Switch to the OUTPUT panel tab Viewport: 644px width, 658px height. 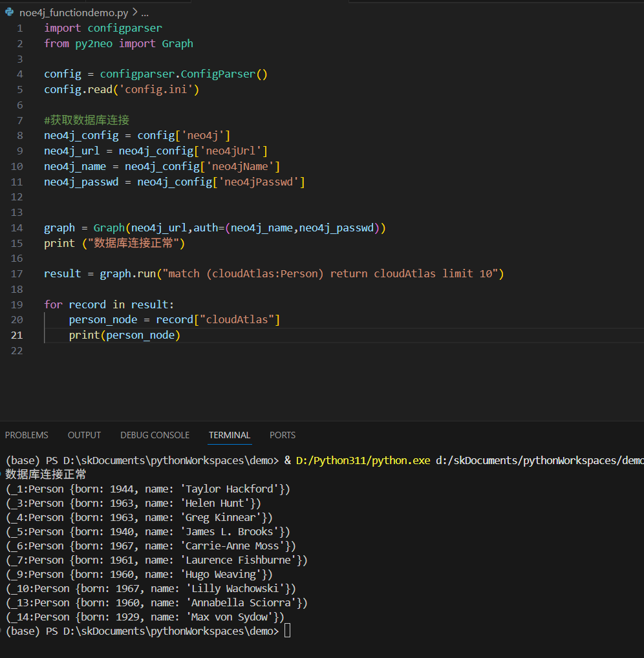85,435
